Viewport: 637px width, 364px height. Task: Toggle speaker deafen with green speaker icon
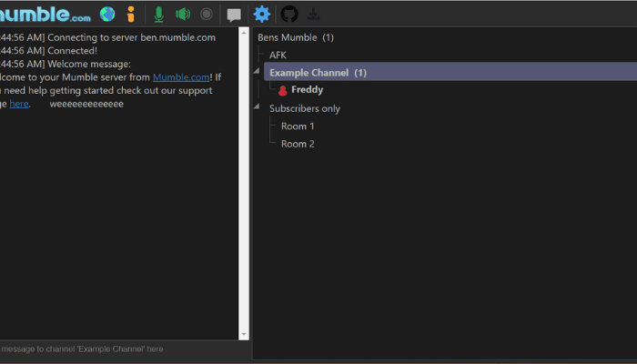(x=183, y=15)
